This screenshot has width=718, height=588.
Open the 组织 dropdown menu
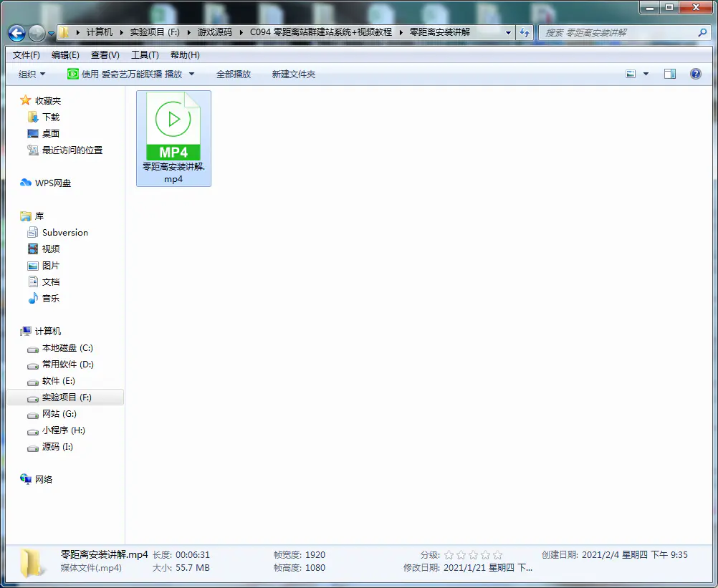pyautogui.click(x=32, y=74)
